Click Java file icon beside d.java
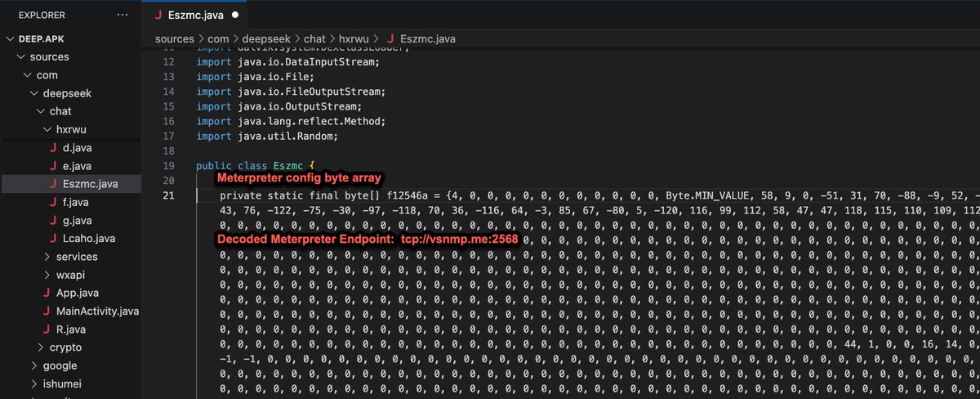This screenshot has height=399, width=980. pos(53,148)
